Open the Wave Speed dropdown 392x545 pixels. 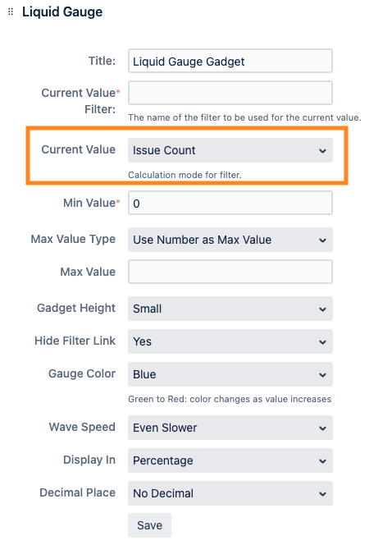click(230, 428)
